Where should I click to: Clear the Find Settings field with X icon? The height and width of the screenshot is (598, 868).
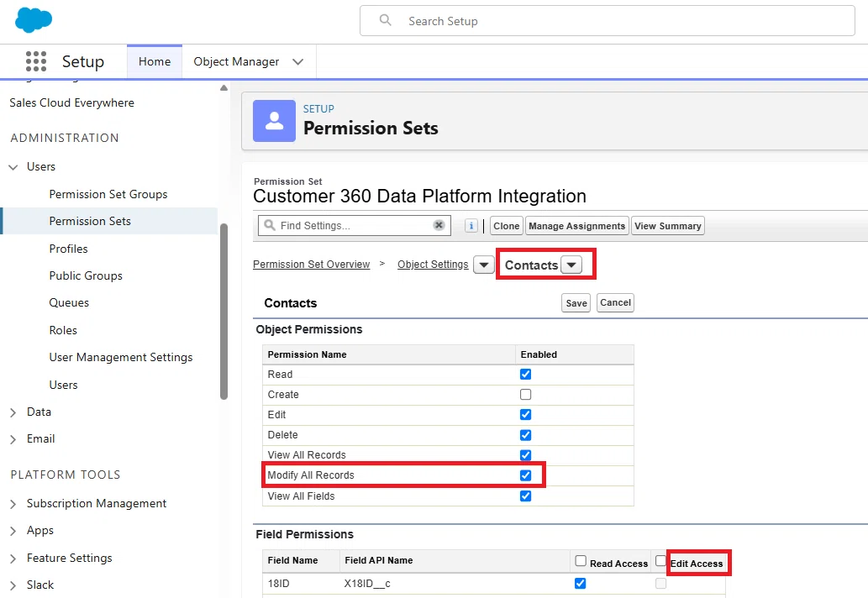439,225
